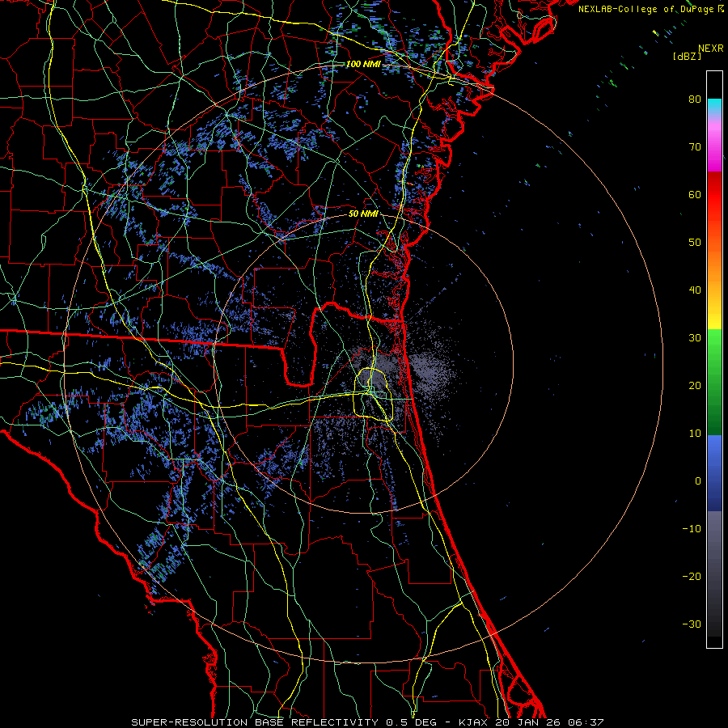
Task: Click the 80 value on dBZ scale
Action: (695, 99)
